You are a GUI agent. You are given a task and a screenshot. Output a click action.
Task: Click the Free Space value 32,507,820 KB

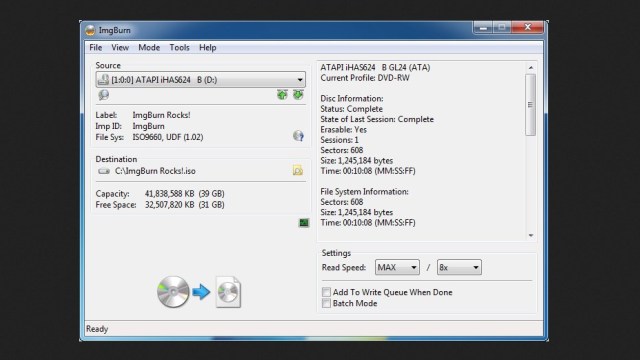click(169, 204)
